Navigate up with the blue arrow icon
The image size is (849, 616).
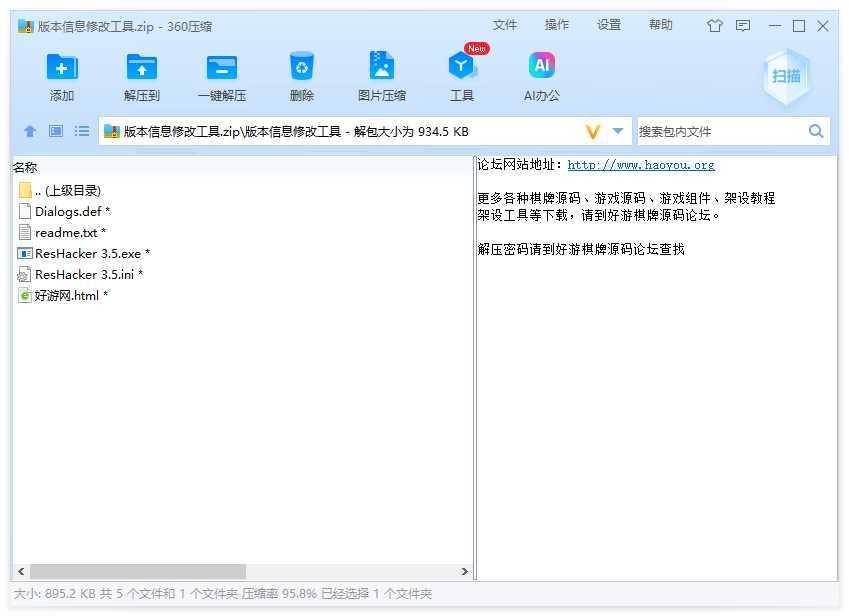click(x=30, y=131)
